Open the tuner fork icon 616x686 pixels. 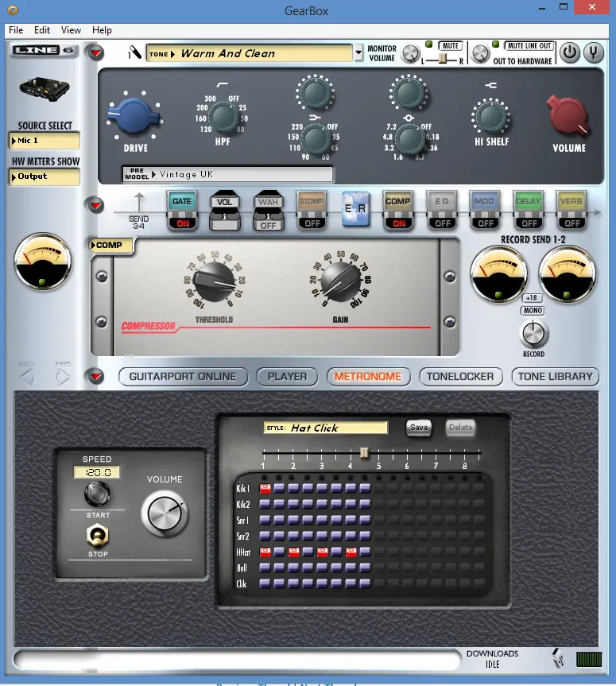tap(593, 53)
